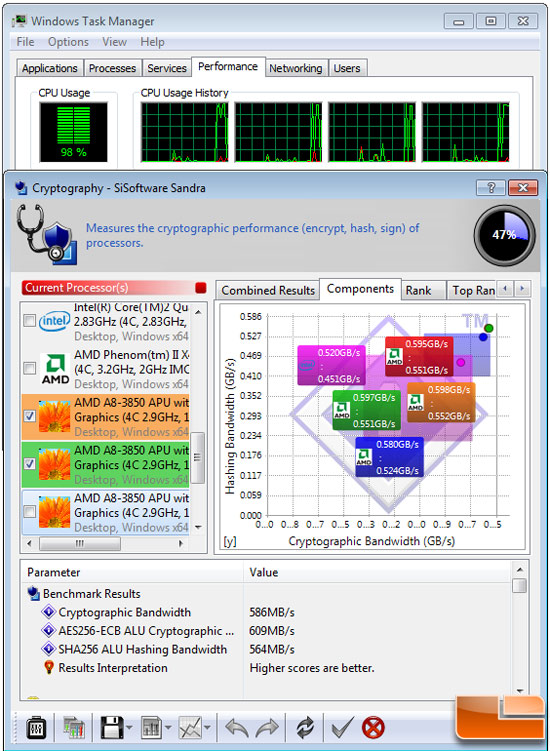The image size is (550, 751).
Task: Click the up arrow of the processor list scrollbar
Action: tap(198, 312)
